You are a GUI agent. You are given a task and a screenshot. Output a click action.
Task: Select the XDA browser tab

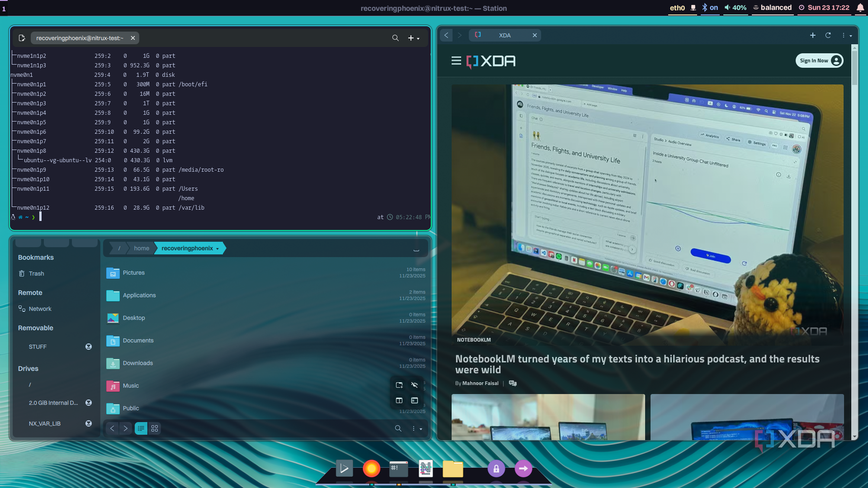(x=504, y=35)
